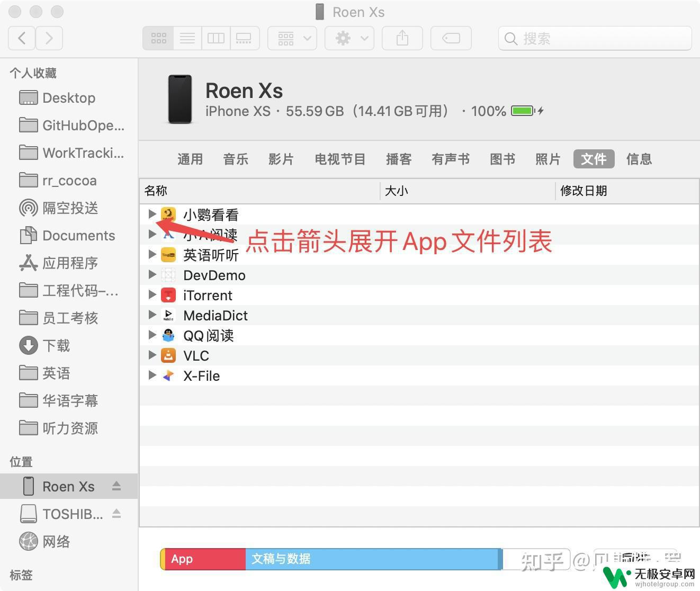700x591 pixels.
Task: Open the WorkTracki... sidebar folder
Action: click(x=69, y=153)
